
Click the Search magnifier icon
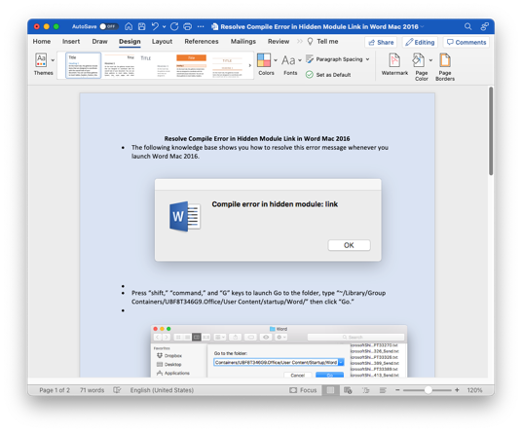click(468, 26)
